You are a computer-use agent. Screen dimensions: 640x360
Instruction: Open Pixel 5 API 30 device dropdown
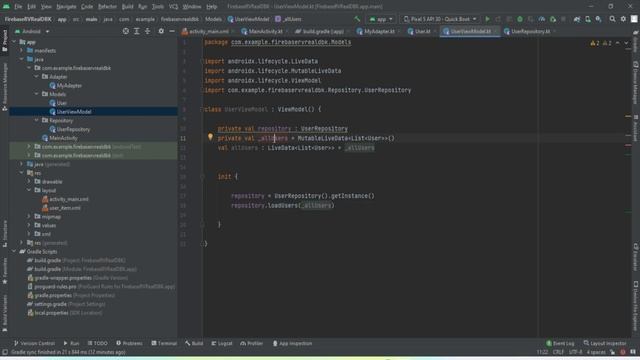(x=440, y=19)
